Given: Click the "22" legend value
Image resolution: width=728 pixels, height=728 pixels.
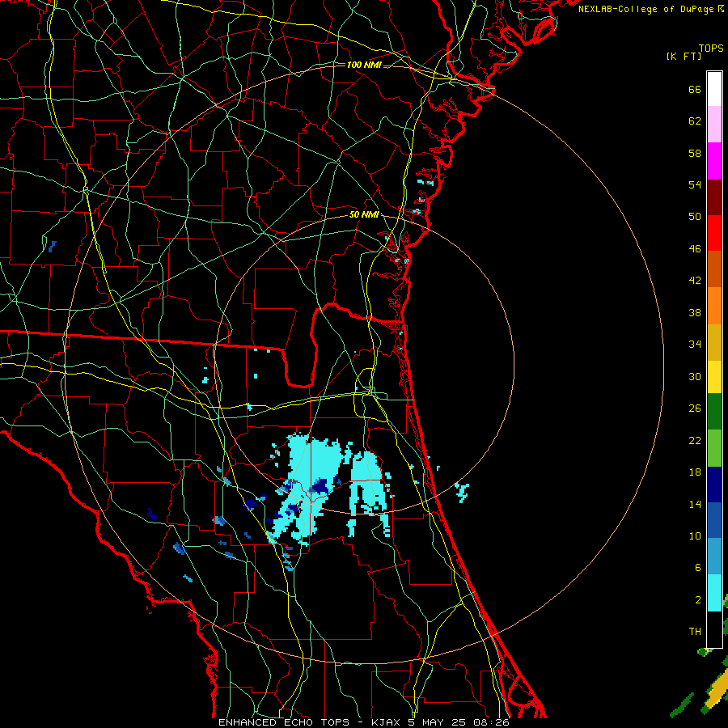Looking at the screenshot, I should (x=695, y=440).
